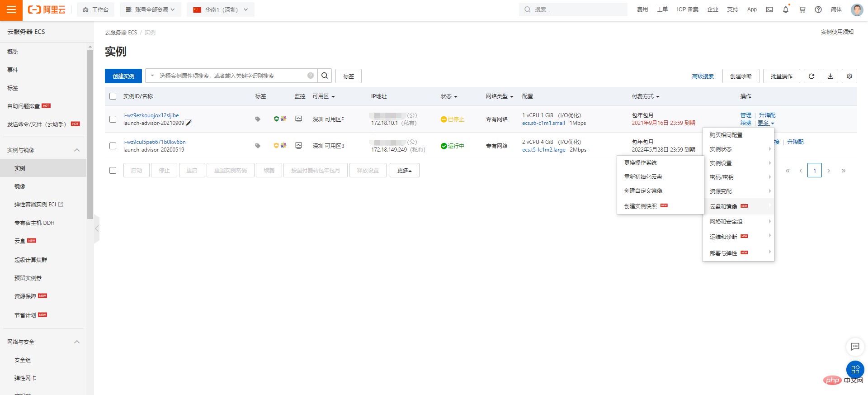The image size is (868, 395).
Task: Open the hamburger navigation menu
Action: (11, 10)
